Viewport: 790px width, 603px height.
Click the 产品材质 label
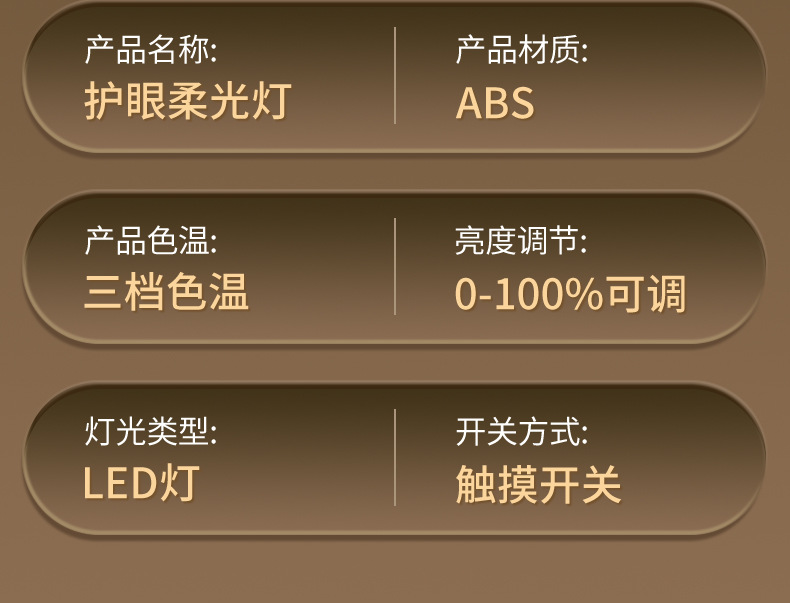pyautogui.click(x=521, y=49)
